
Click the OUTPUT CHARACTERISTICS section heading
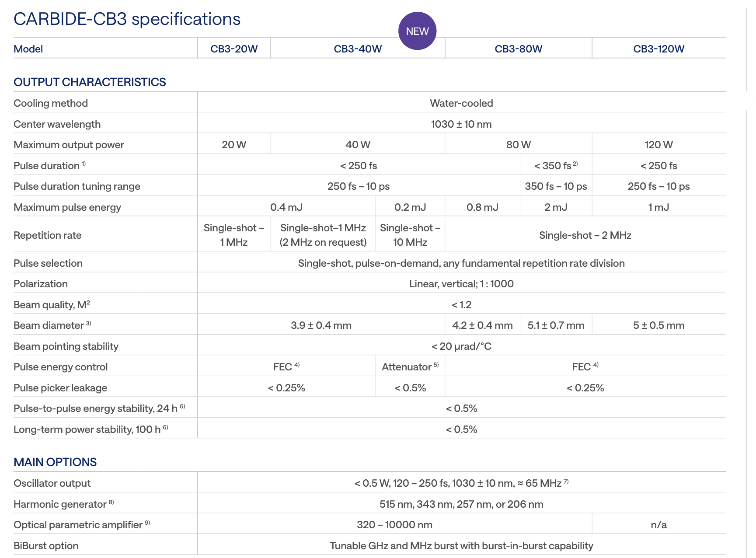pyautogui.click(x=90, y=82)
